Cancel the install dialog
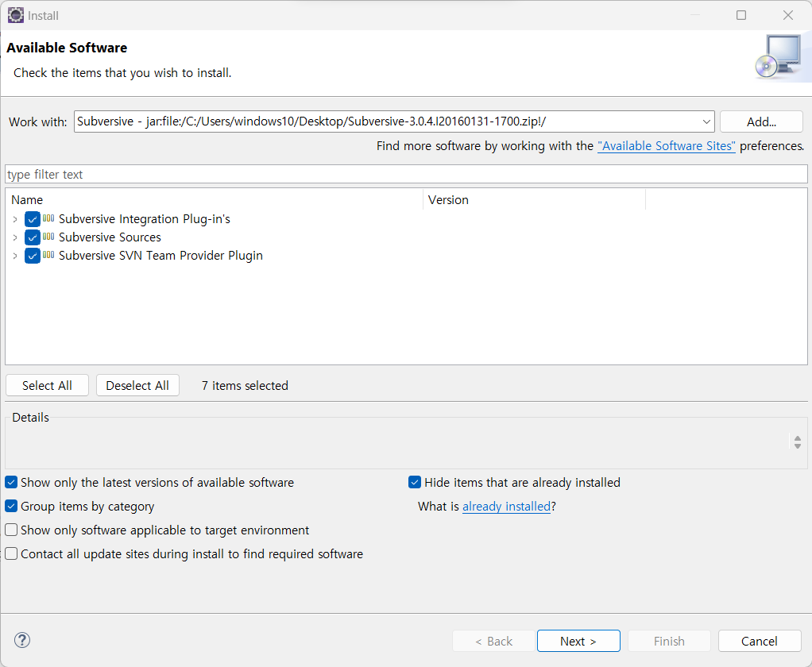Image resolution: width=812 pixels, height=667 pixels. [760, 641]
